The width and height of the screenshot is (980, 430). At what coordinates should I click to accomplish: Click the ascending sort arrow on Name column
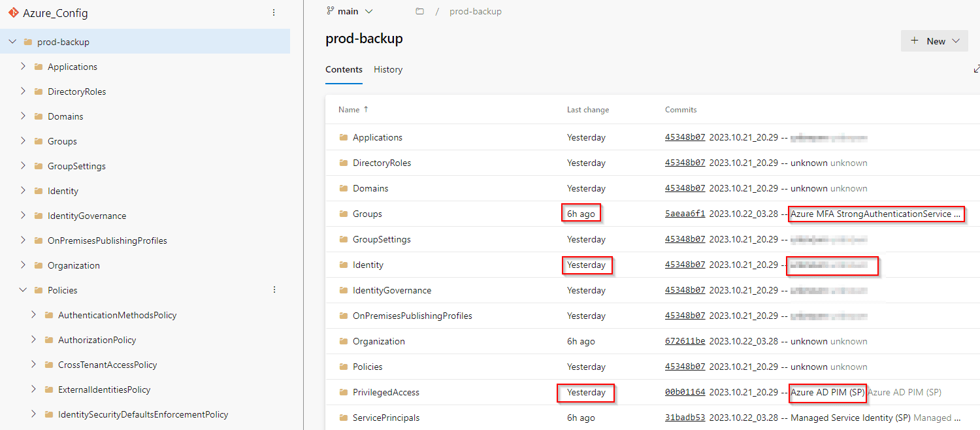365,109
